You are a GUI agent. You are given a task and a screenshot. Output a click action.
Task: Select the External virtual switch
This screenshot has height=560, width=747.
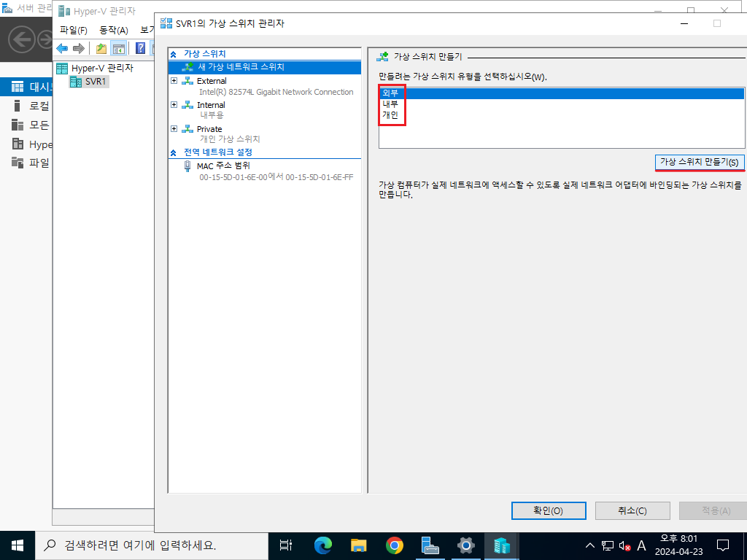212,81
